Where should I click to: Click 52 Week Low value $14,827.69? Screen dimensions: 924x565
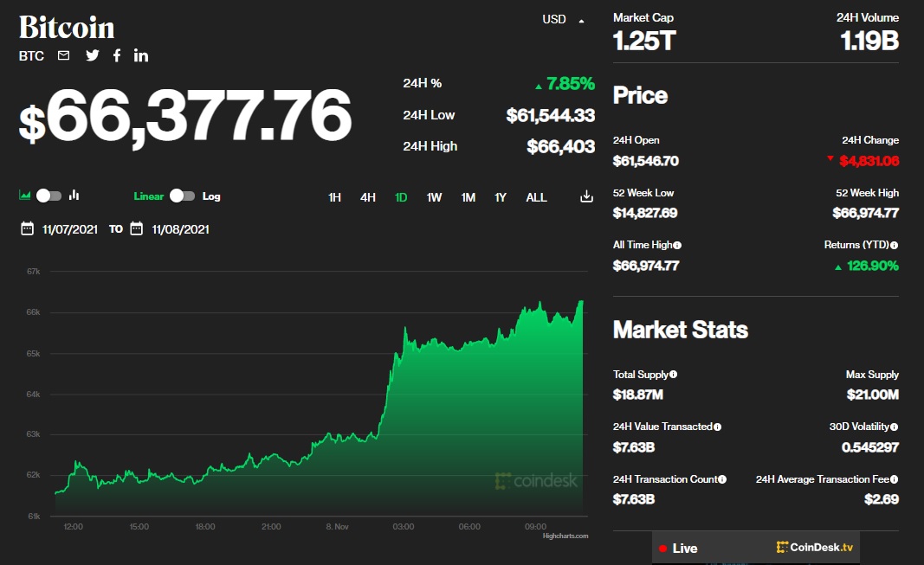coord(645,213)
